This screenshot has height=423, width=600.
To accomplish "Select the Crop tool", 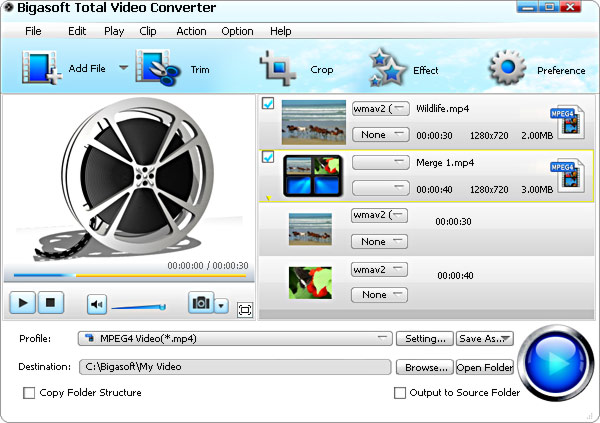I will [x=277, y=69].
